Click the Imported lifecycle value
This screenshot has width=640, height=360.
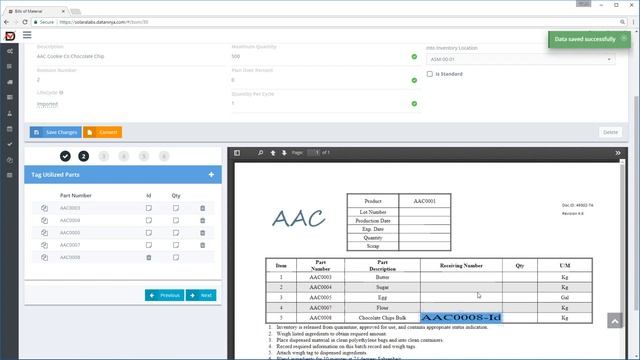point(47,104)
